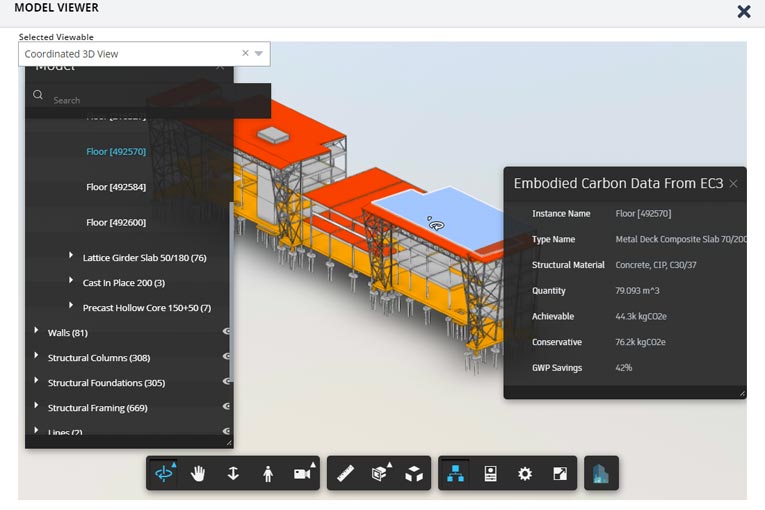Select the Dolly zoom arrows tool

click(233, 474)
